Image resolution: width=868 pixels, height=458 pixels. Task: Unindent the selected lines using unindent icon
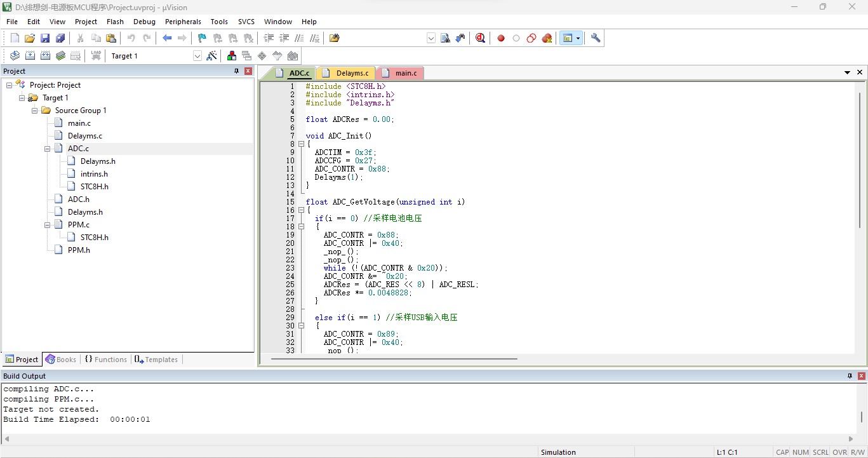tap(284, 38)
